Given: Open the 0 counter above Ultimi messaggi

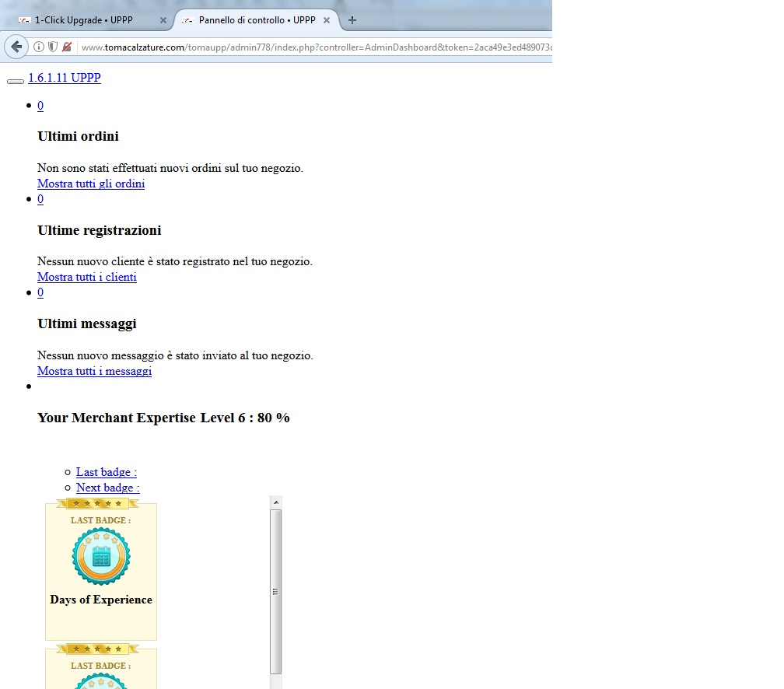Looking at the screenshot, I should tap(40, 292).
